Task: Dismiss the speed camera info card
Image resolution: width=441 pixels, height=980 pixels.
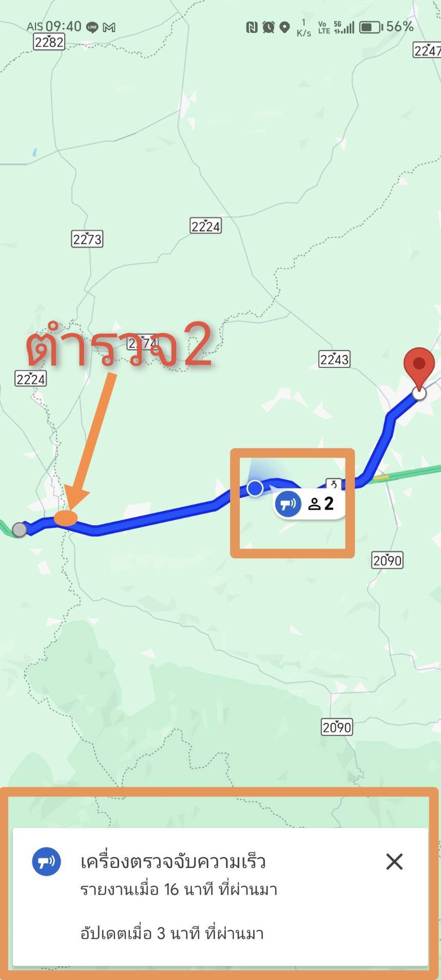Action: [x=394, y=861]
